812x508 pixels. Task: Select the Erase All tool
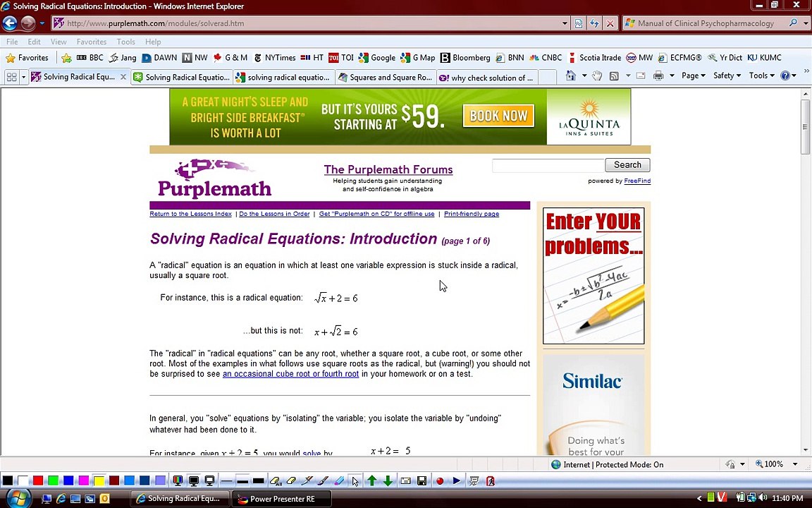(275, 481)
